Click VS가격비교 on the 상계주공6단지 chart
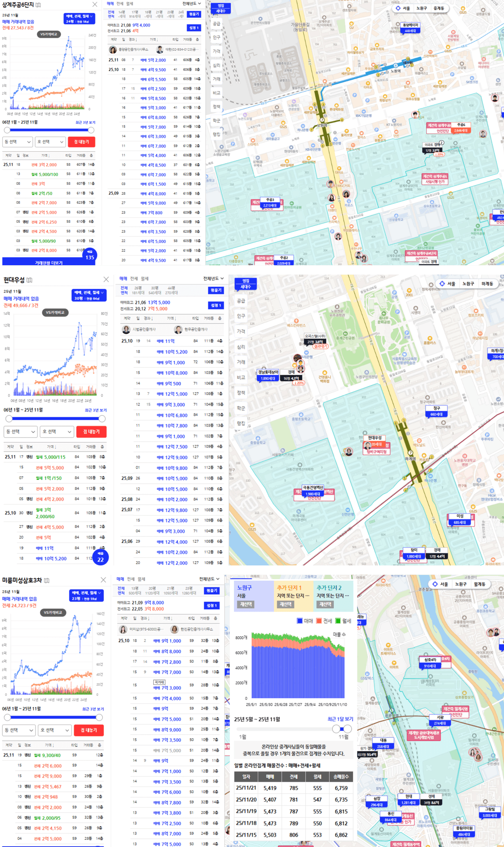504x847 pixels. tap(49, 34)
